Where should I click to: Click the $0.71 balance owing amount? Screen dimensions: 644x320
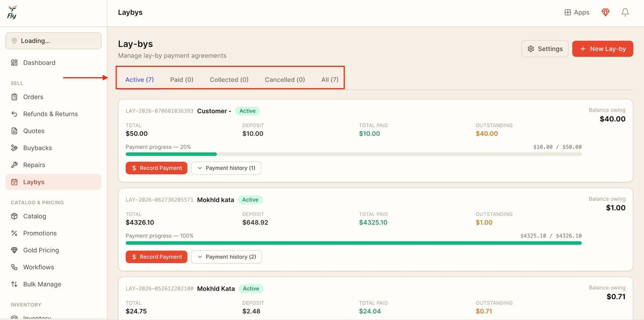tap(616, 297)
